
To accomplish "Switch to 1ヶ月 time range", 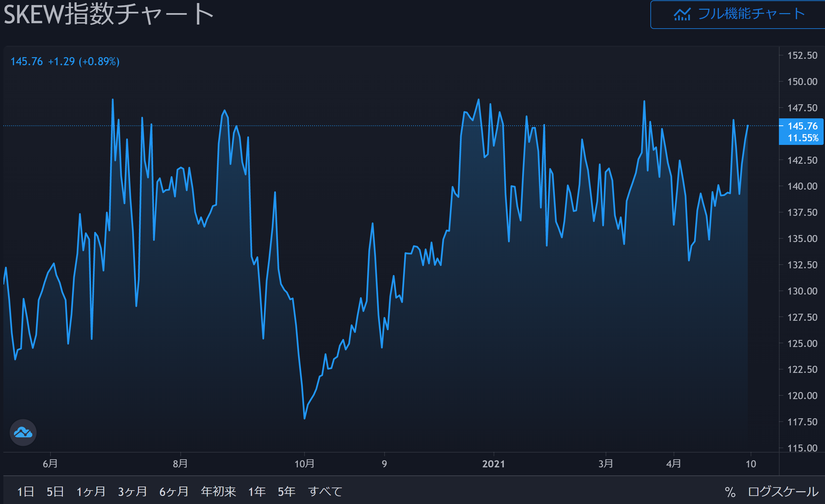I will coord(91,492).
